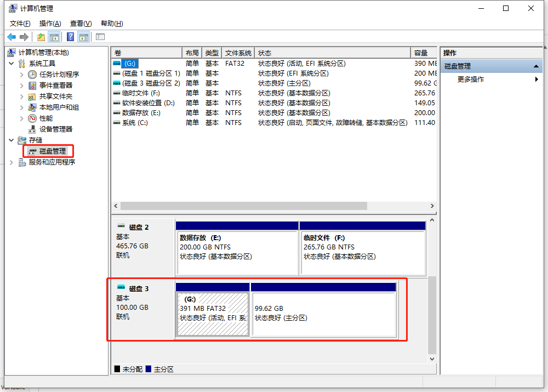This screenshot has height=392, width=548.
Task: Click the Back arrow toolbar icon
Action: [12, 37]
